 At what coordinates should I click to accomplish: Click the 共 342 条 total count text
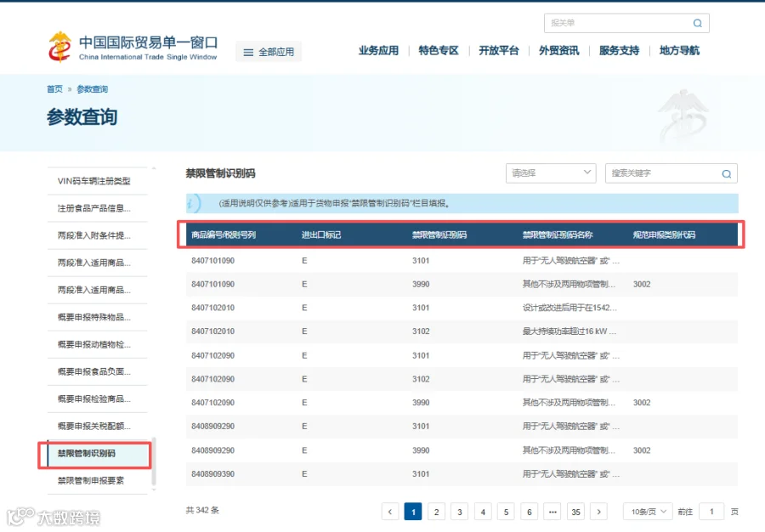click(x=202, y=510)
